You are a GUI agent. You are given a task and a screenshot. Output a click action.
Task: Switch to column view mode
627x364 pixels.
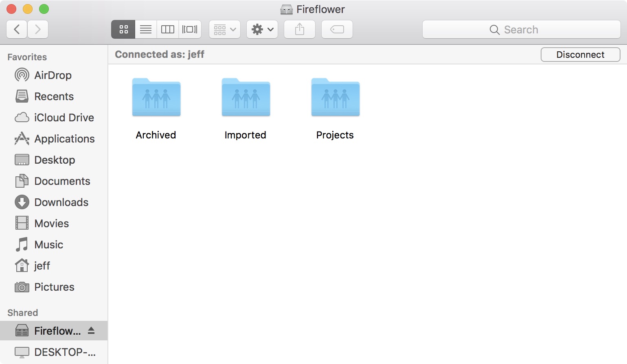tap(168, 29)
